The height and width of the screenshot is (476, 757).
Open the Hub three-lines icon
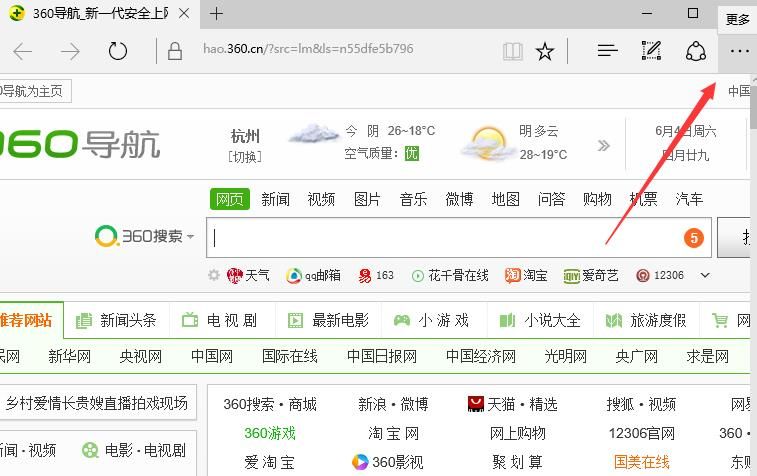tap(607, 50)
